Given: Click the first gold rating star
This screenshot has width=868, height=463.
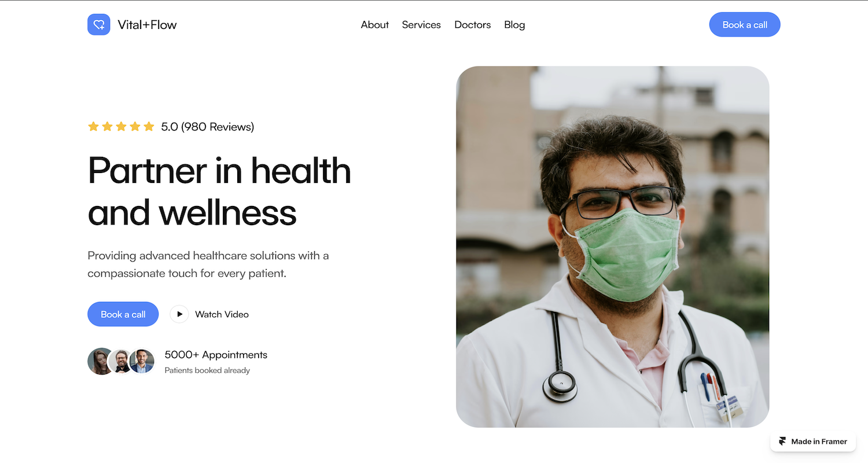Looking at the screenshot, I should click(x=93, y=126).
